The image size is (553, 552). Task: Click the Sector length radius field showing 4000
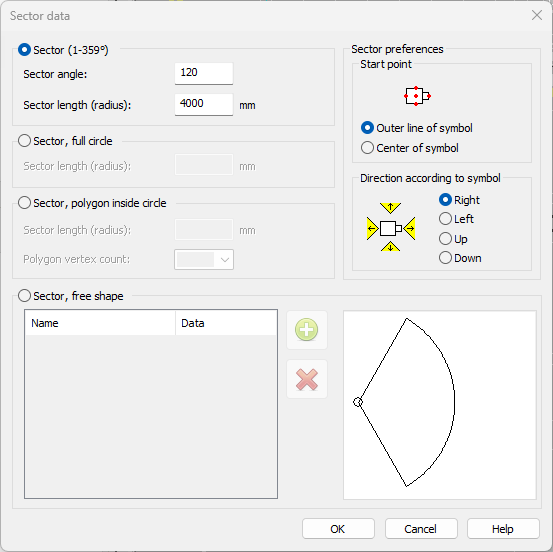tap(204, 104)
